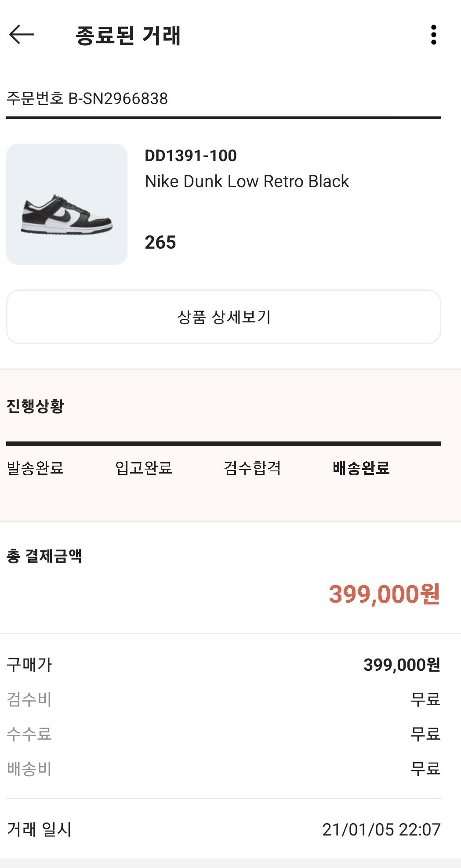Tap the transaction date 21/01/05 22:07
The image size is (461, 868).
381,829
